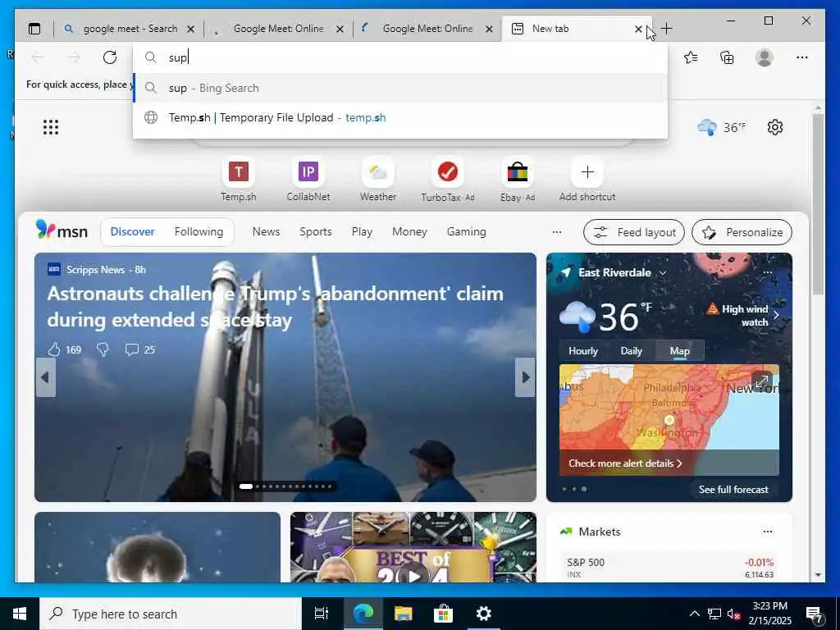Image resolution: width=840 pixels, height=630 pixels.
Task: Open Weather shortcut tile
Action: coord(377,180)
